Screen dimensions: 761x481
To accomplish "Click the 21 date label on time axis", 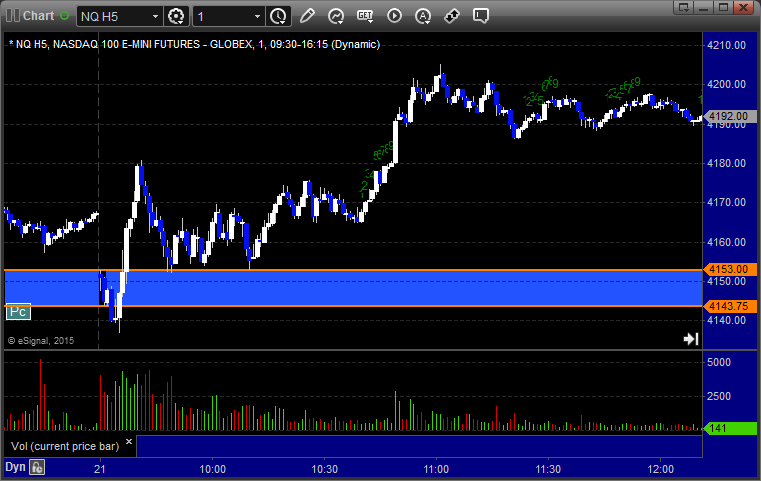I will (99, 469).
